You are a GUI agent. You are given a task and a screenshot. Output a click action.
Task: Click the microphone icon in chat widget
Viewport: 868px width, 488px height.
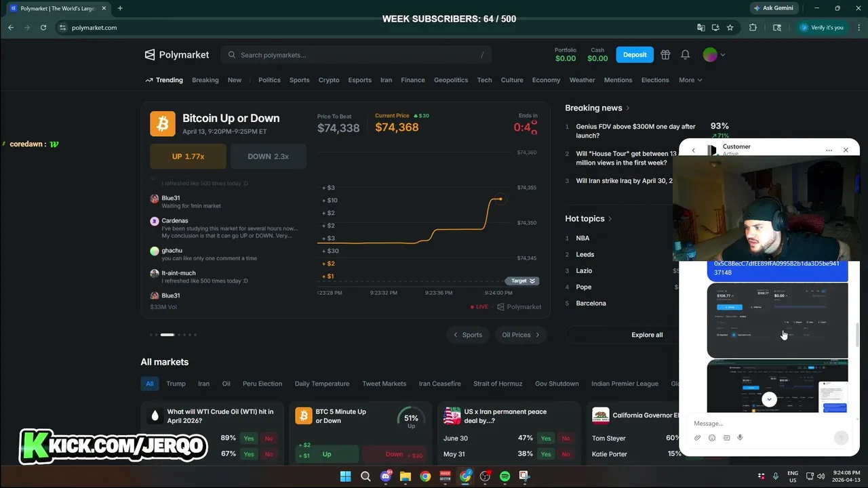tap(740, 438)
